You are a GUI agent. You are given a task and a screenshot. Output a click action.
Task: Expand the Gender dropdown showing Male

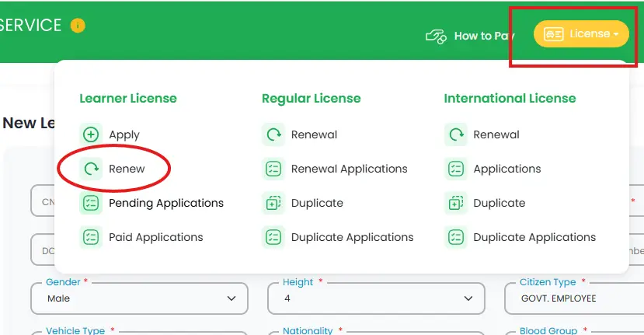pos(140,298)
